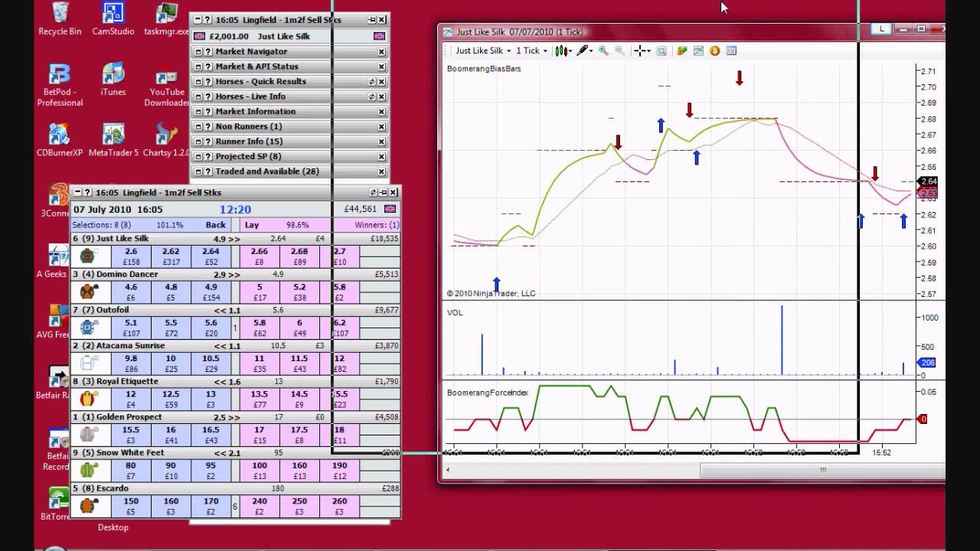The width and height of the screenshot is (980, 551).
Task: Back Snow White Feet at 95
Action: [x=211, y=470]
